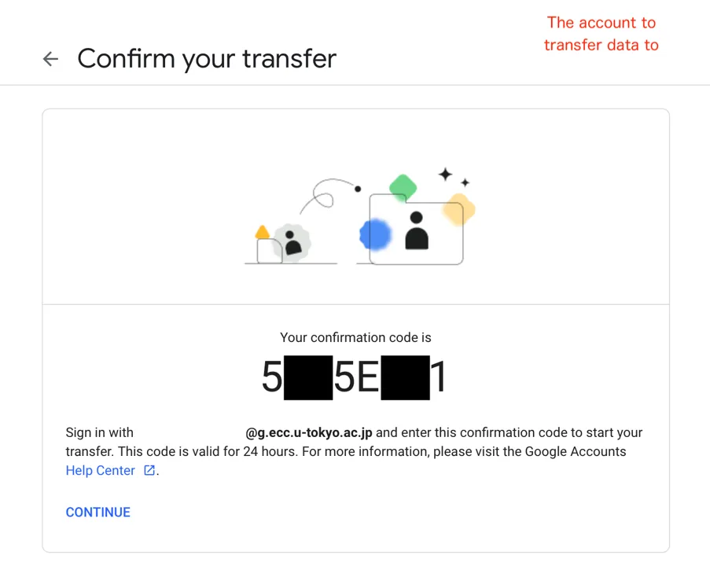Open the Help Center link
The image size is (710, 588).
[x=101, y=471]
